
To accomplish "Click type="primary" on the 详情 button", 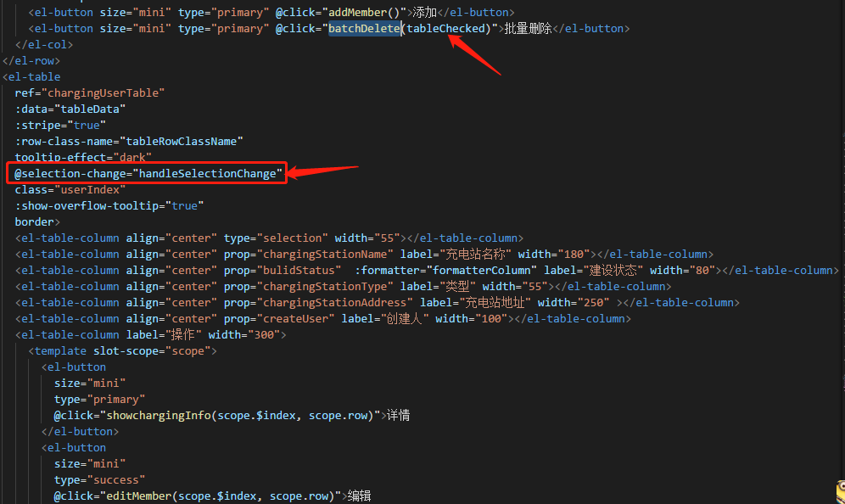I will pos(100,400).
